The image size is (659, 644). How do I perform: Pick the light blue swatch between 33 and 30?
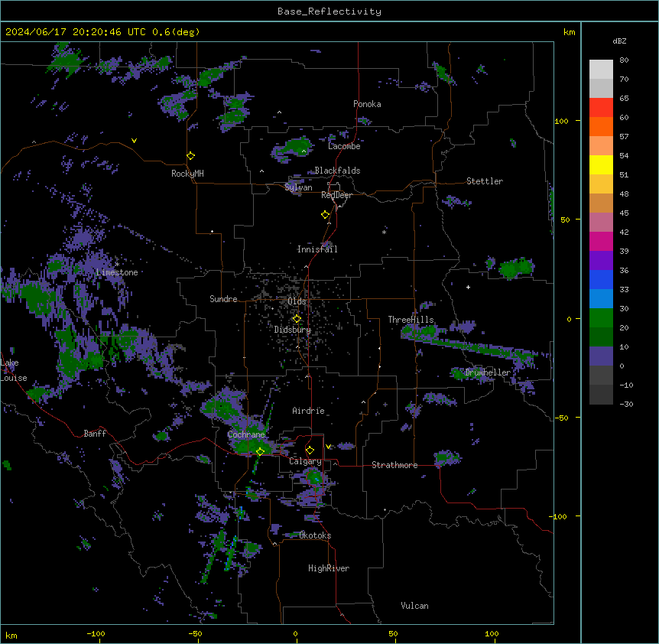(x=601, y=299)
